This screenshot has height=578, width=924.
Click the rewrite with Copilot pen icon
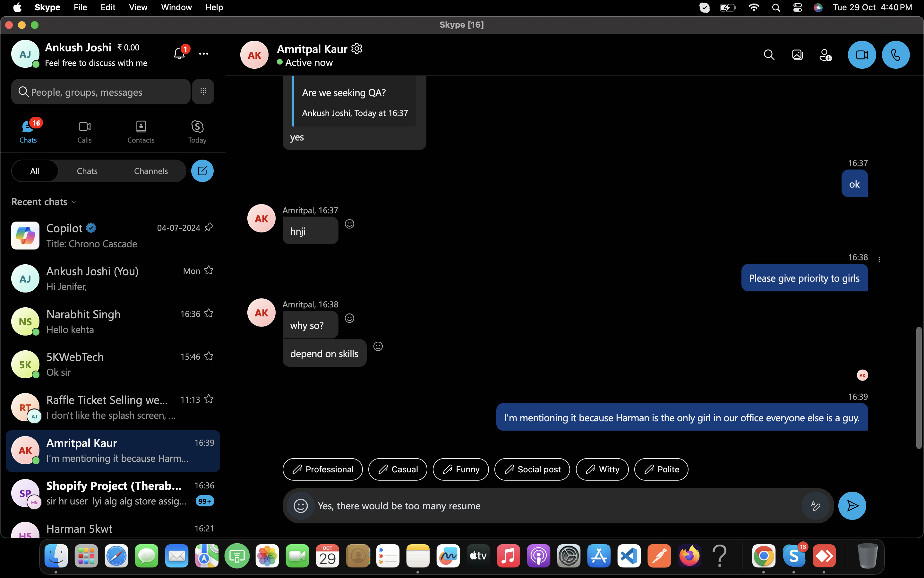coord(815,506)
